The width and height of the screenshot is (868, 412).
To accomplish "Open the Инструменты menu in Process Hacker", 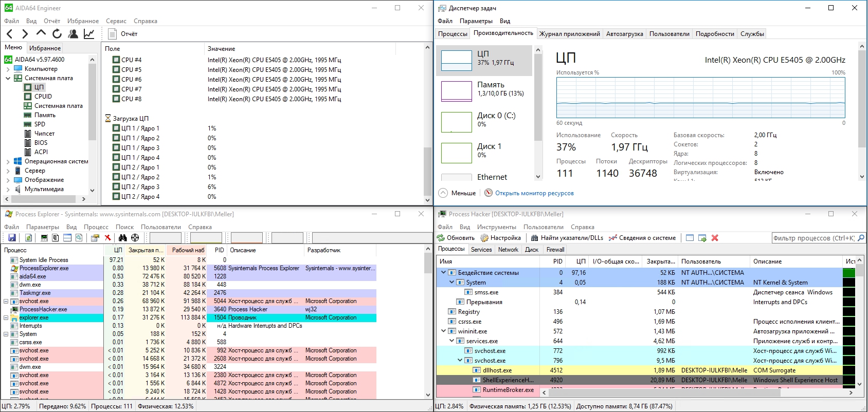I will point(497,227).
